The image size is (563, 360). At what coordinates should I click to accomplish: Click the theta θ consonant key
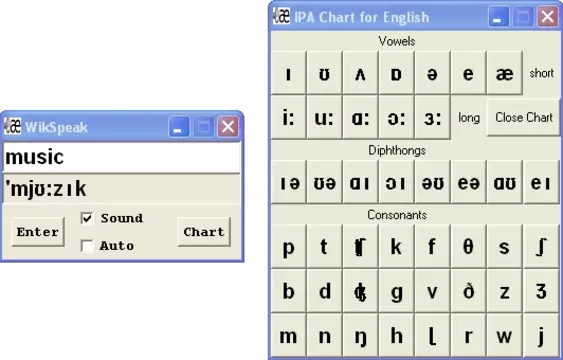click(468, 247)
